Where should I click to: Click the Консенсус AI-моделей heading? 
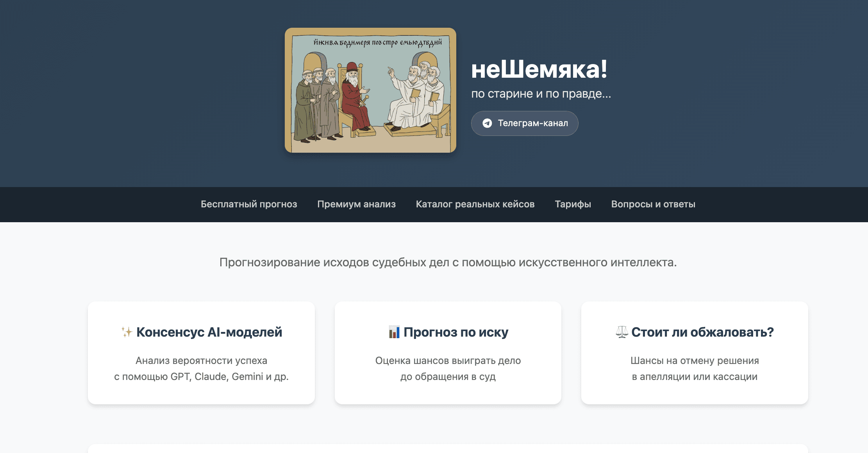coord(209,332)
